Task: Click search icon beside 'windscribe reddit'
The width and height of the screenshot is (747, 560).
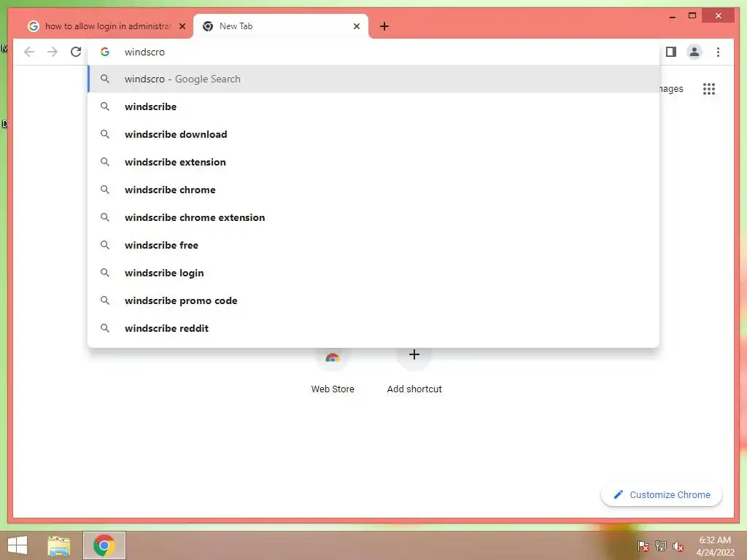Action: (105, 328)
